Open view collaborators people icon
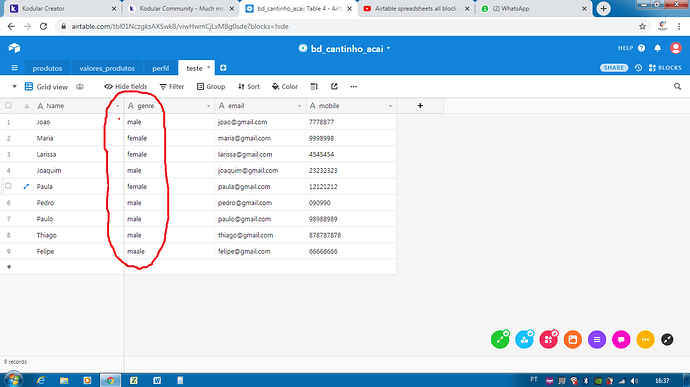690x387 pixels. click(80, 87)
